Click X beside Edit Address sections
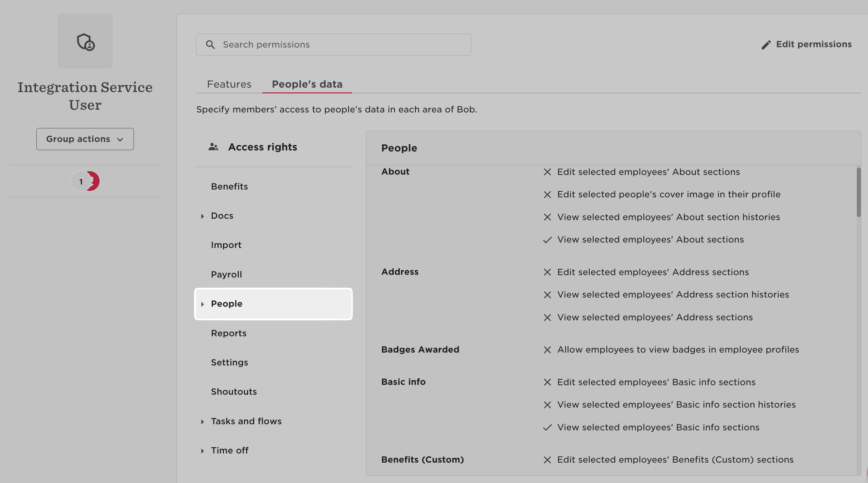This screenshot has width=868, height=483. pyautogui.click(x=547, y=272)
